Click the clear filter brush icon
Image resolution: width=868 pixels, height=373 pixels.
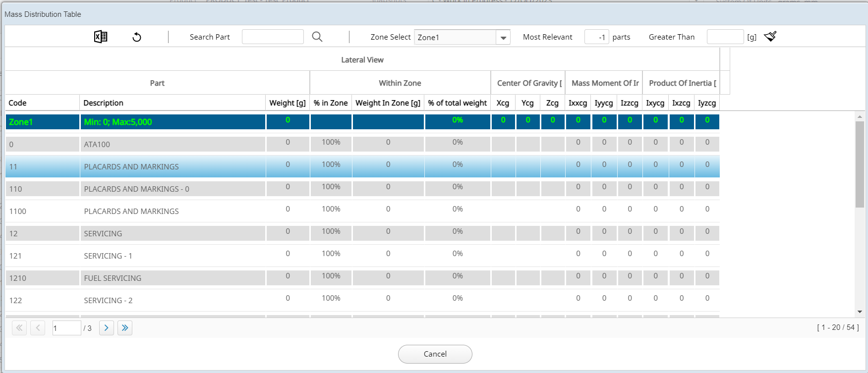pos(770,37)
